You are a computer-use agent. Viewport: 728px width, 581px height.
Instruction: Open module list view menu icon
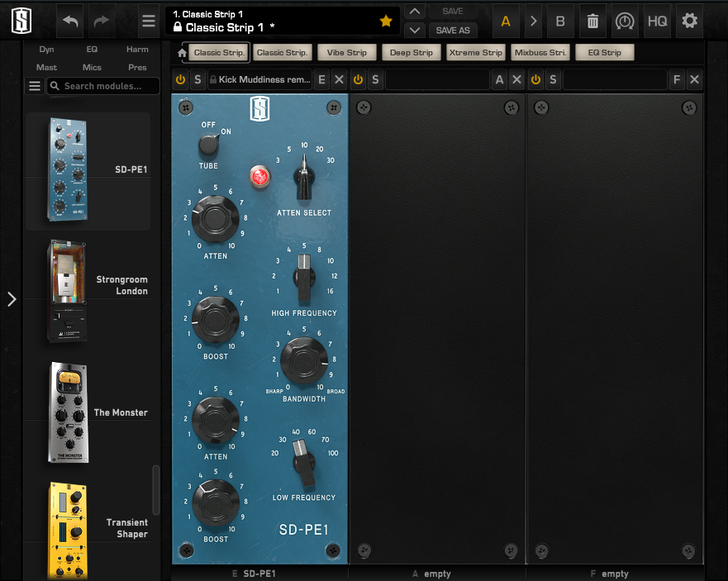35,86
